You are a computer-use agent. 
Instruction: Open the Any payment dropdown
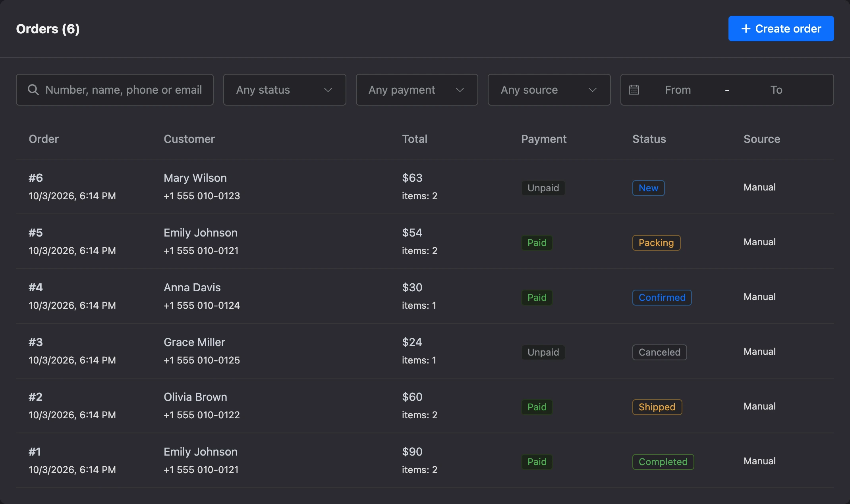point(417,90)
